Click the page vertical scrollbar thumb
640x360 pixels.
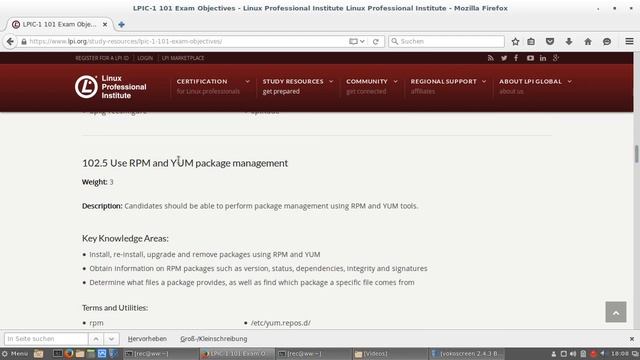point(636,154)
